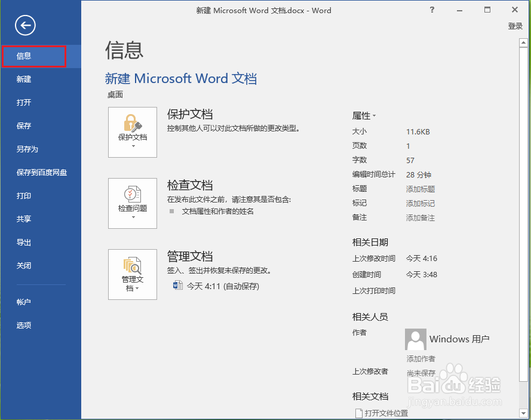Click the 文档属性和作者的姓名 bullet text

(x=218, y=211)
